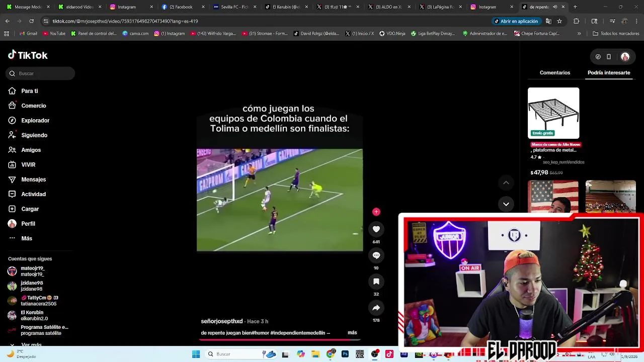Go to next video with down chevron
The image size is (644, 362).
506,204
